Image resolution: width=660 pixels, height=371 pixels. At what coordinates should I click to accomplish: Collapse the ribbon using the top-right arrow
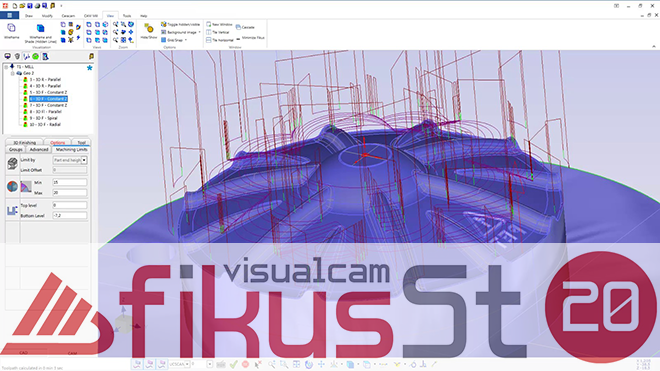click(654, 47)
